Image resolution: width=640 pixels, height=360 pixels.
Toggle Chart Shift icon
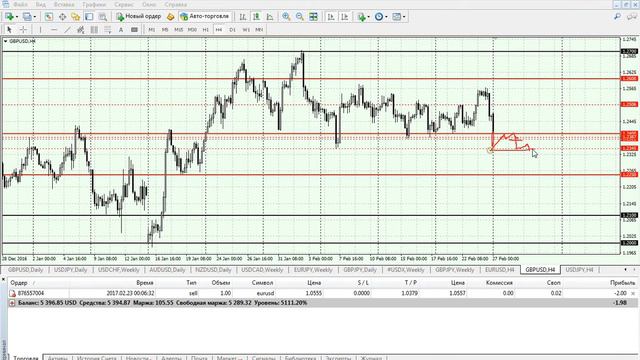344,17
